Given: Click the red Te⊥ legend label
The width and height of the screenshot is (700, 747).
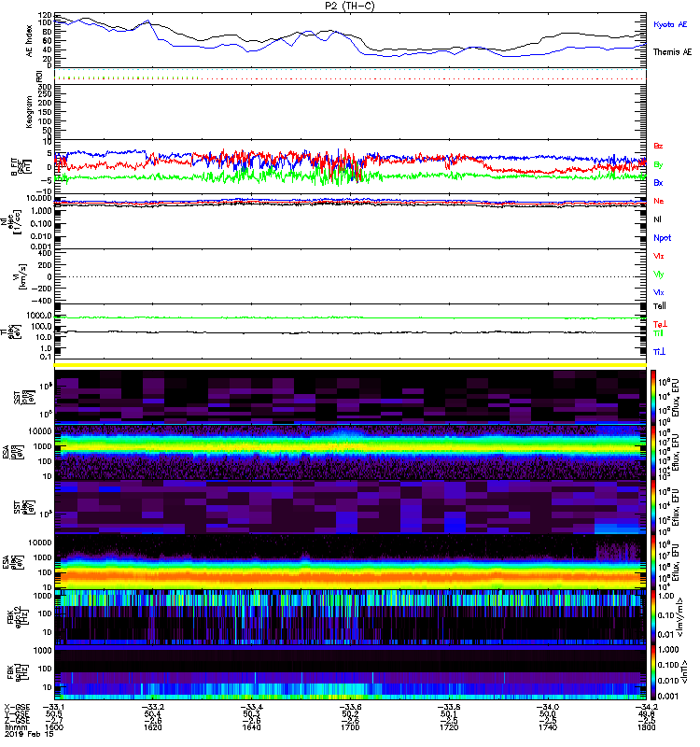Looking at the screenshot, I should [660, 324].
